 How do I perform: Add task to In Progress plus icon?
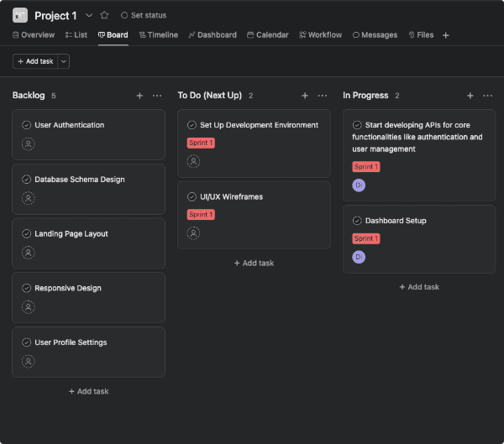pyautogui.click(x=470, y=96)
